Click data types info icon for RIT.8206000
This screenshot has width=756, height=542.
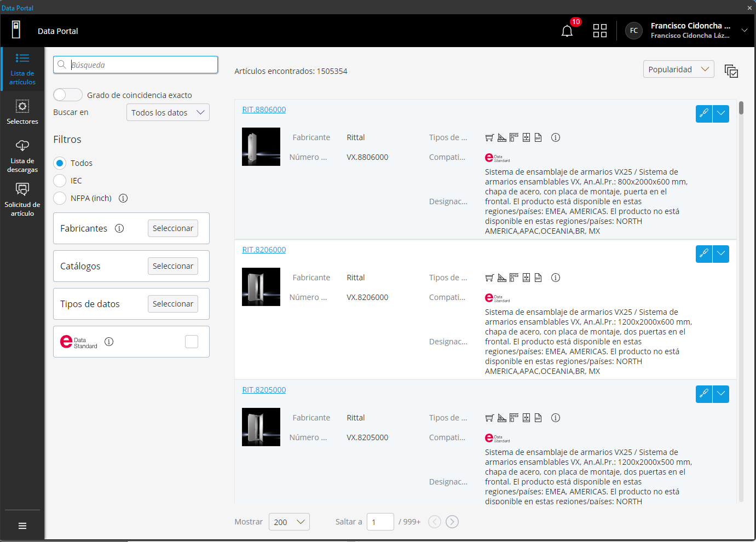point(556,278)
